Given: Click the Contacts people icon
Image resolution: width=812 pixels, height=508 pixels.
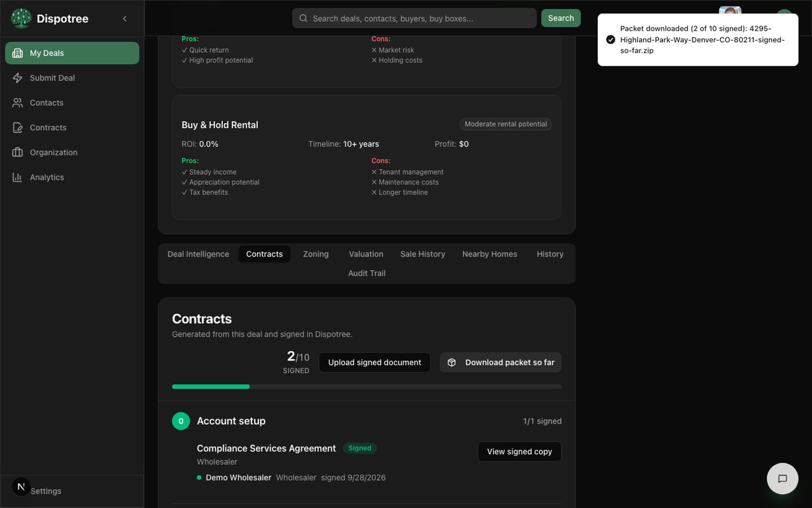Looking at the screenshot, I should (17, 103).
